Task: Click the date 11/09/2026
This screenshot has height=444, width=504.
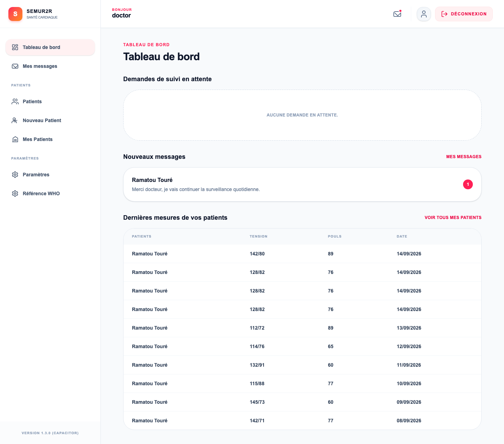Action: [x=409, y=365]
